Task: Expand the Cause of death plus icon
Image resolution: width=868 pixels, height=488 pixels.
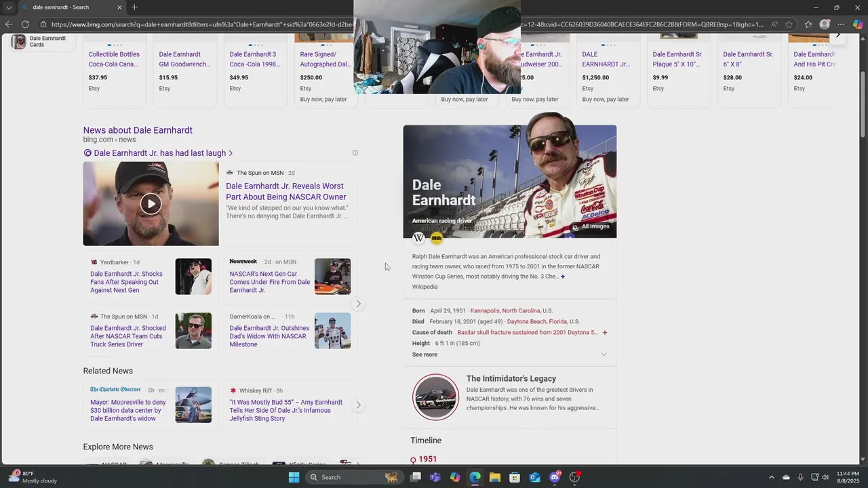Action: (x=605, y=333)
